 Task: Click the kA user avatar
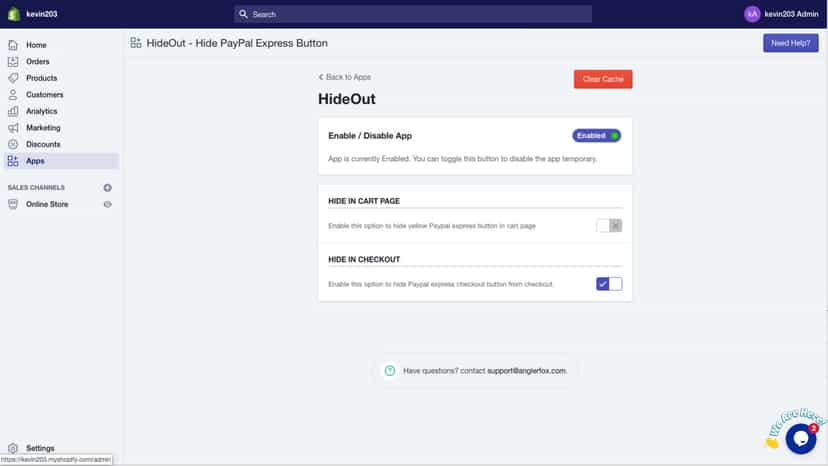[x=752, y=14]
